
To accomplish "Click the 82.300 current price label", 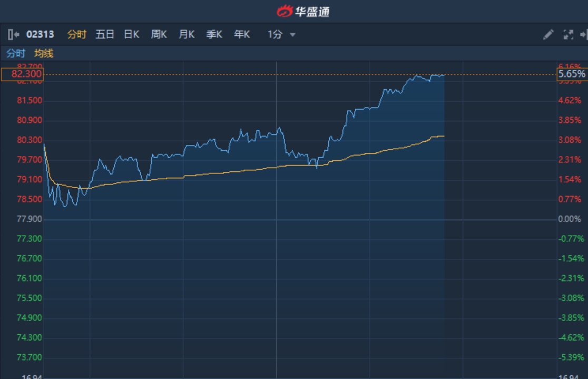I will 22,74.
